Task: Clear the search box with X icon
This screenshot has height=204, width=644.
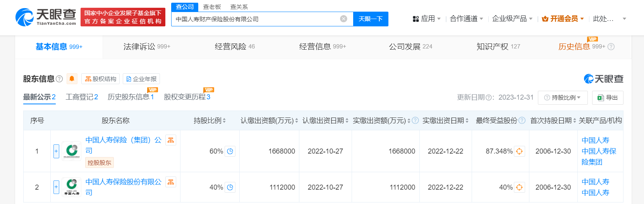Action: click(x=343, y=19)
